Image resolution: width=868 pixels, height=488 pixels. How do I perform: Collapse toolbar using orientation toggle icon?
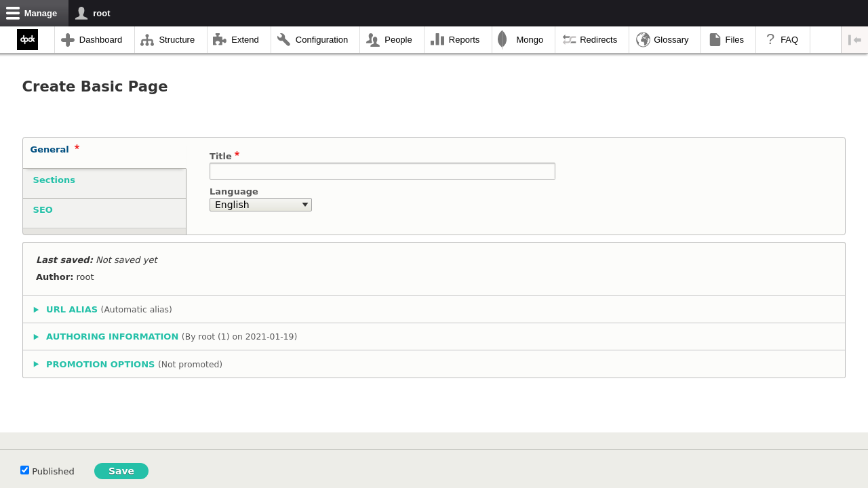tap(854, 40)
